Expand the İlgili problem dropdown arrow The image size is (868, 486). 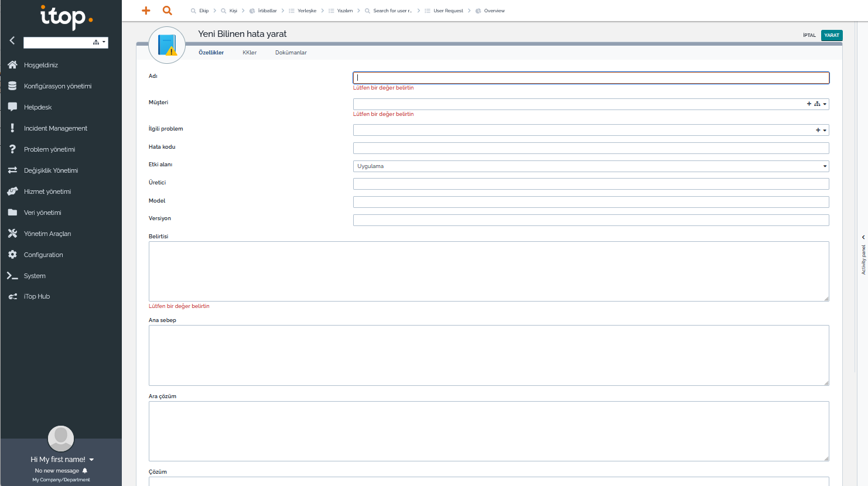(x=825, y=131)
